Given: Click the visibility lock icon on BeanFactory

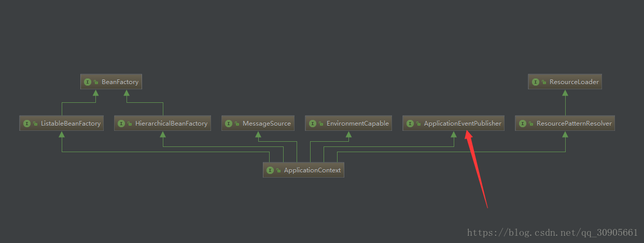Looking at the screenshot, I should coord(96,83).
